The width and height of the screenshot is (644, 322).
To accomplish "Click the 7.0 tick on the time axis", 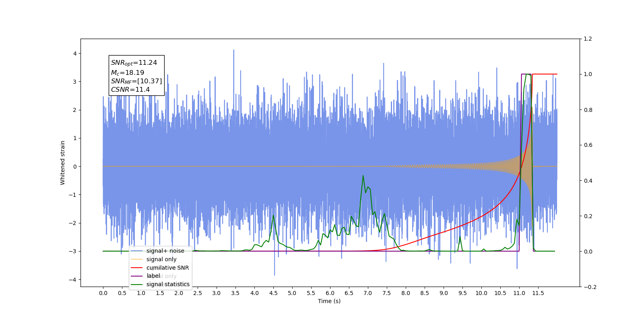I will [x=368, y=293].
